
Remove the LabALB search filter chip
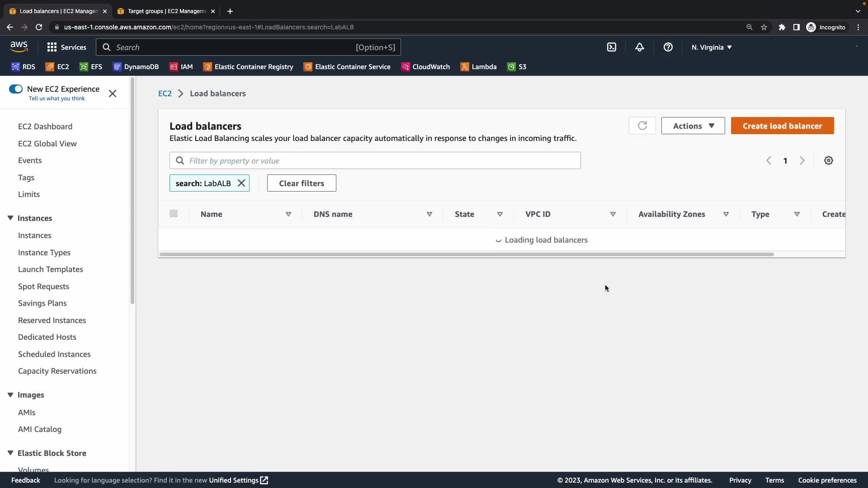(x=241, y=183)
